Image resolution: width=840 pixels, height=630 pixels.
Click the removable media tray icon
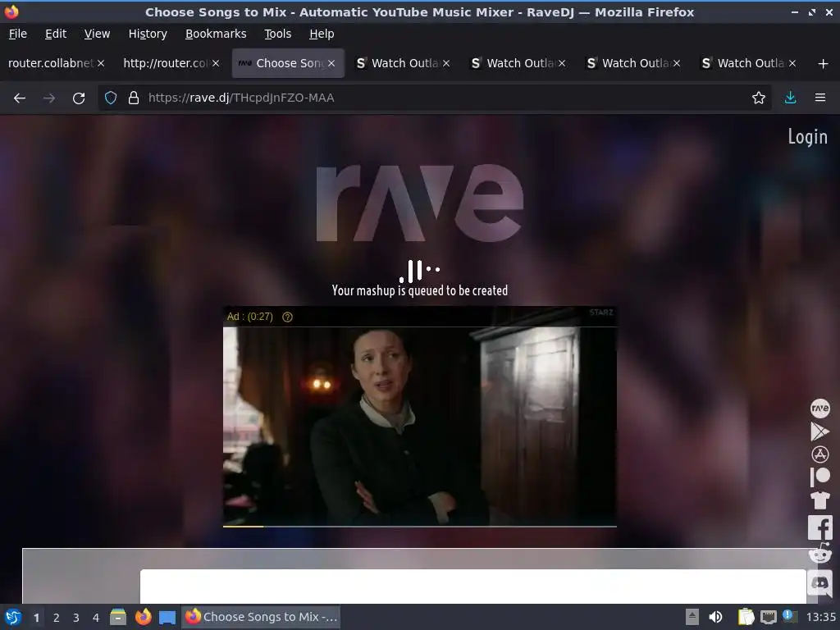click(x=692, y=617)
